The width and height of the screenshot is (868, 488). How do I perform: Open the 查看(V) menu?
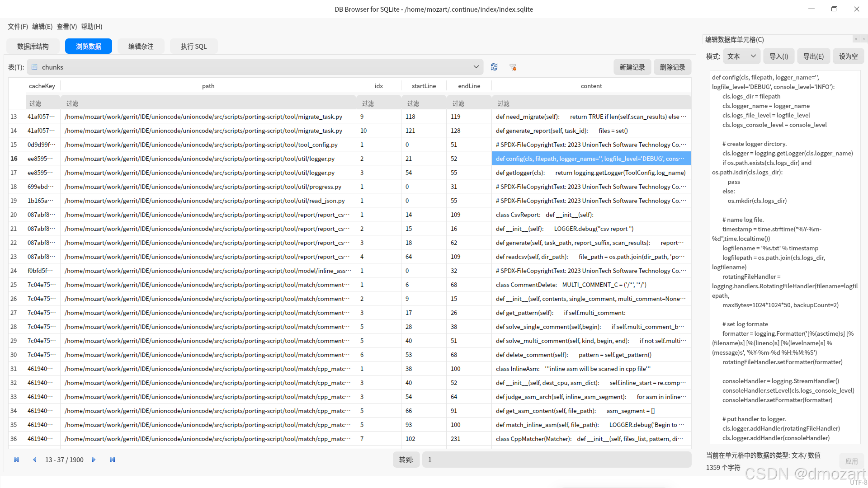pyautogui.click(x=66, y=27)
